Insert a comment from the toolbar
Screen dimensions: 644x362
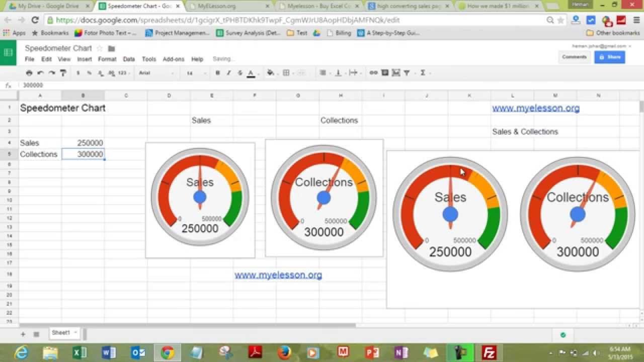pyautogui.click(x=385, y=73)
